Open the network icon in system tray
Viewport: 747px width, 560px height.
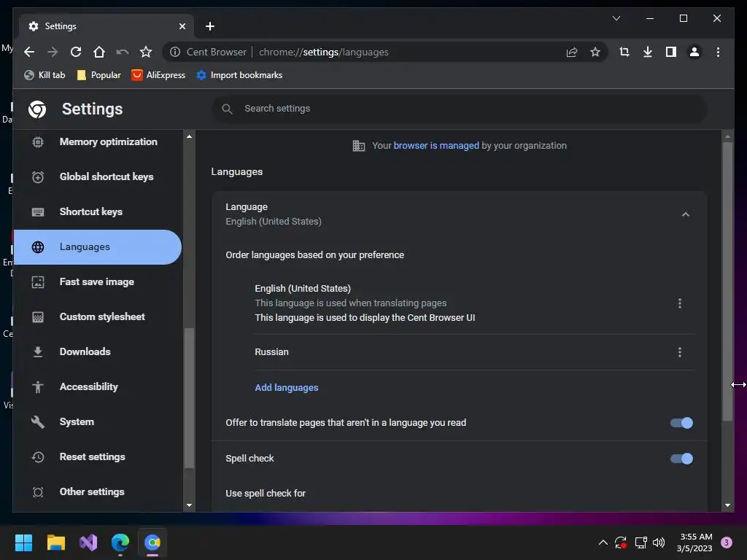(x=640, y=542)
